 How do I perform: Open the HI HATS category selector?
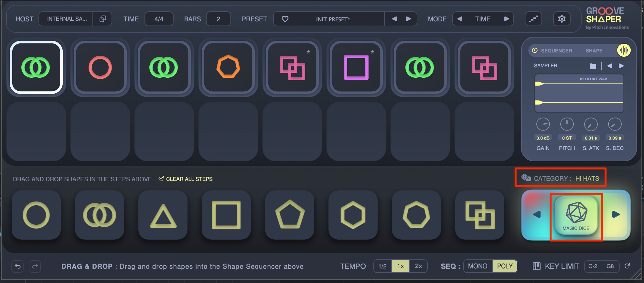587,178
